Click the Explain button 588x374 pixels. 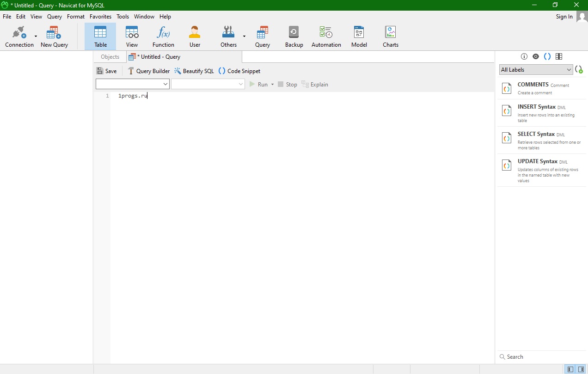[314, 84]
